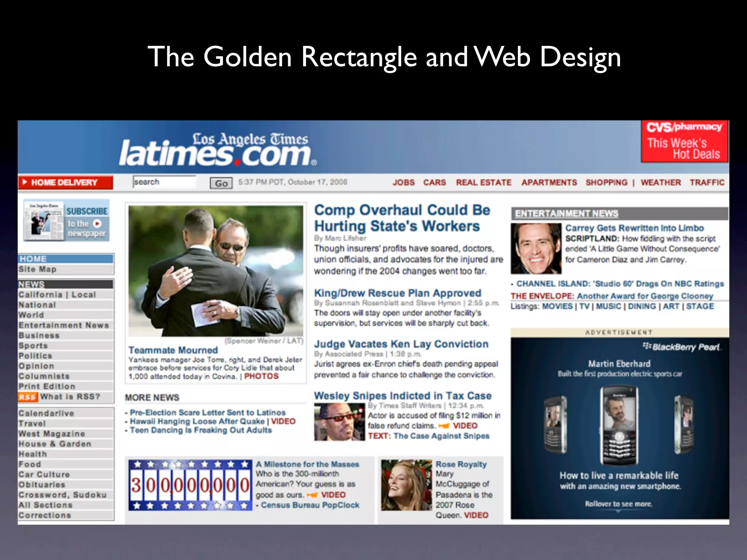Viewport: 747px width, 560px height.
Task: Click the Teammate Mourned embrace photo
Action: pos(216,271)
